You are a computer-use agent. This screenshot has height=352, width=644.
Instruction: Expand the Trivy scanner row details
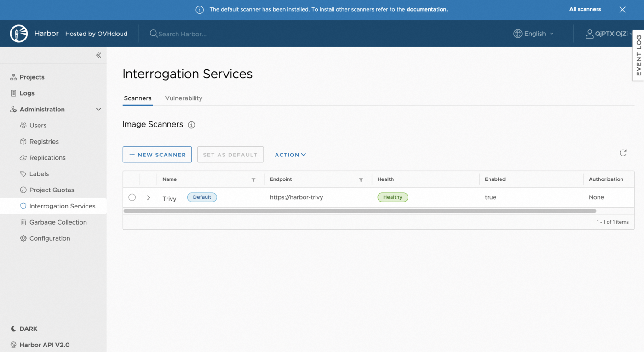pyautogui.click(x=148, y=197)
